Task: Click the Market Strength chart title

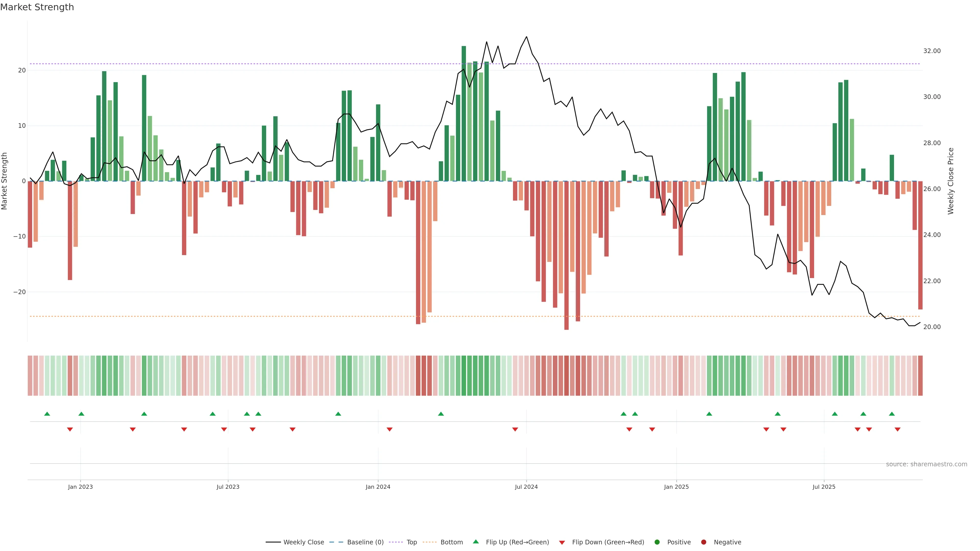Action: pyautogui.click(x=37, y=7)
